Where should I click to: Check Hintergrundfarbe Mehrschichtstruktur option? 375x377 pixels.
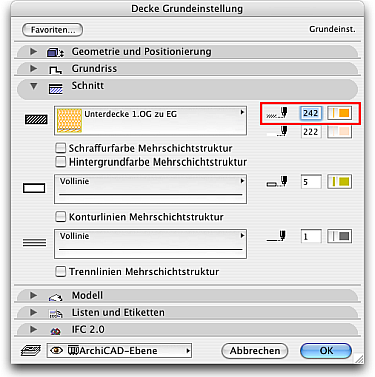(x=61, y=162)
